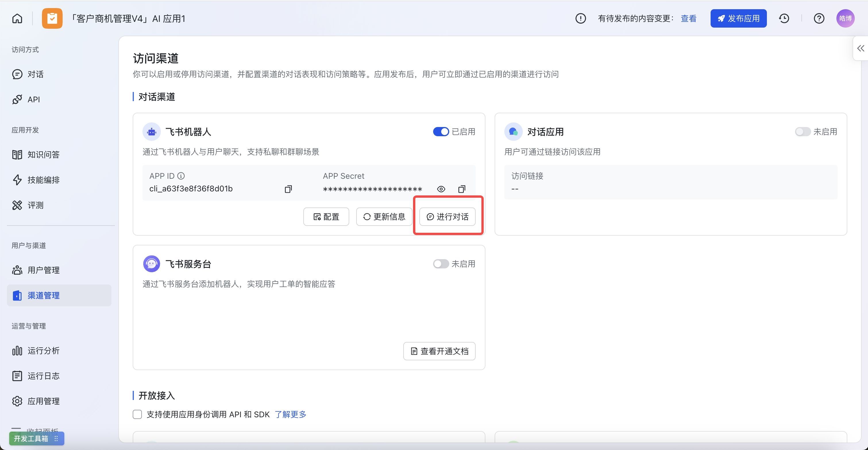
Task: Open the 皓博 user avatar menu
Action: (x=845, y=18)
